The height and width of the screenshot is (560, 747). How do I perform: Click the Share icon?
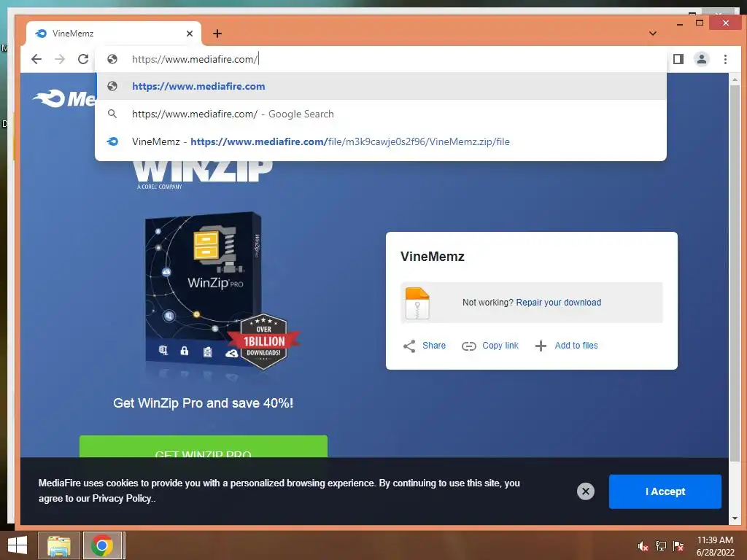409,346
